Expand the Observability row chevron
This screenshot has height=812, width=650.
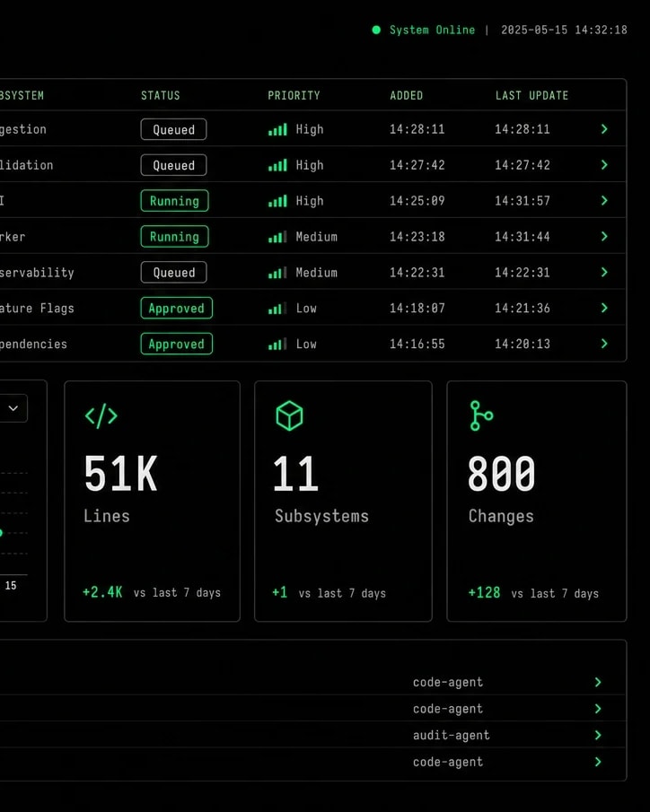click(x=604, y=272)
